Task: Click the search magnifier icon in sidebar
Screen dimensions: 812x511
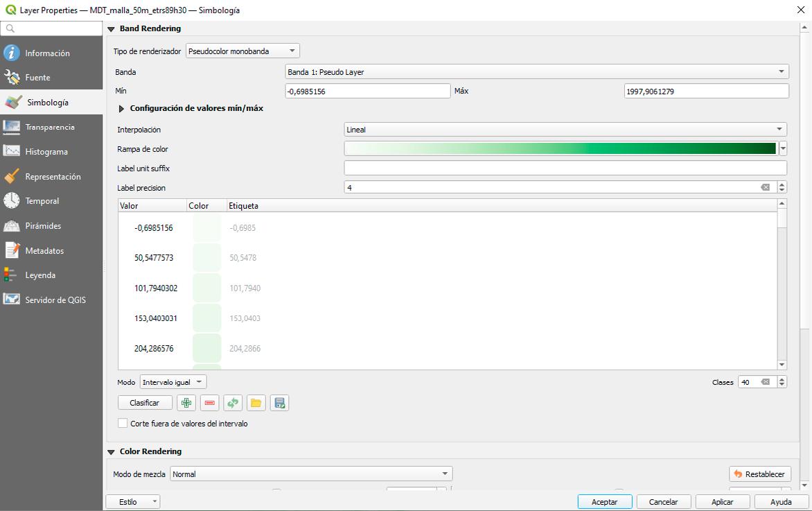Action: (10, 28)
